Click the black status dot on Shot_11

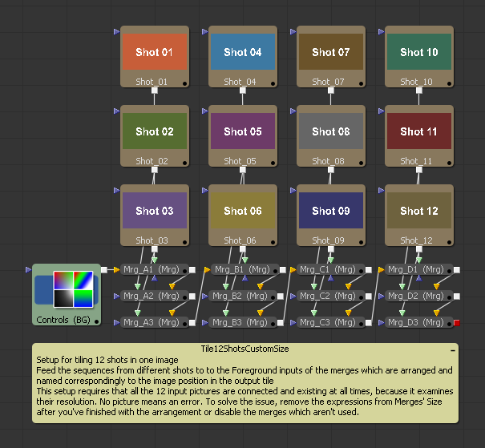point(449,163)
